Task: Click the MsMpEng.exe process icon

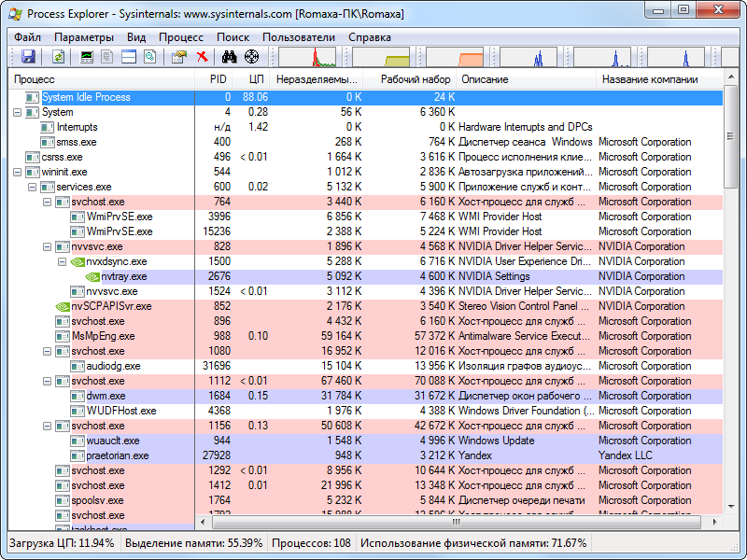Action: point(63,337)
